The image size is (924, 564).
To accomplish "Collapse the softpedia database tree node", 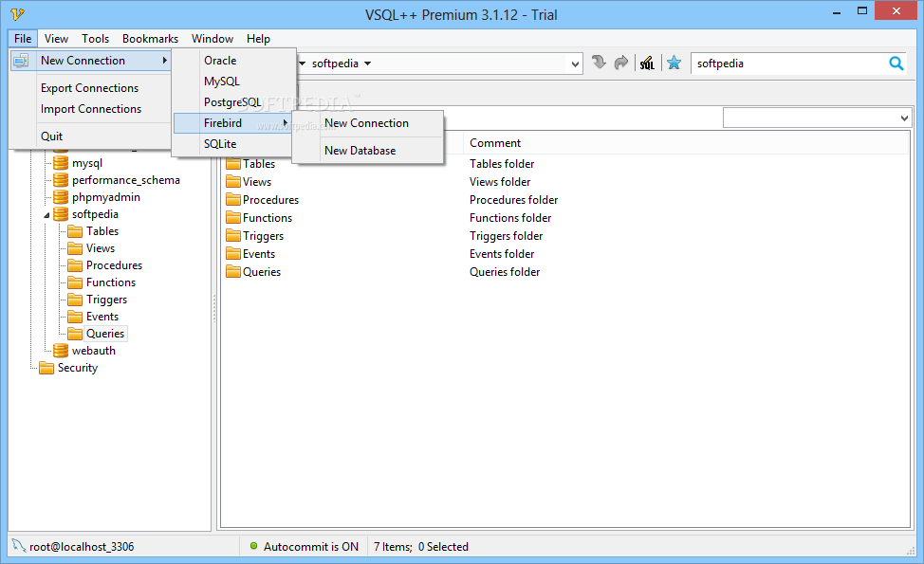I will click(46, 215).
